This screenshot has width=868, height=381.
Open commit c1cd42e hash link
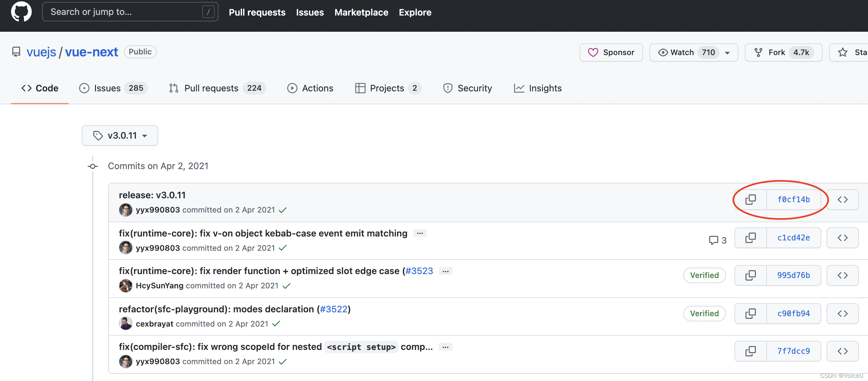pos(793,238)
